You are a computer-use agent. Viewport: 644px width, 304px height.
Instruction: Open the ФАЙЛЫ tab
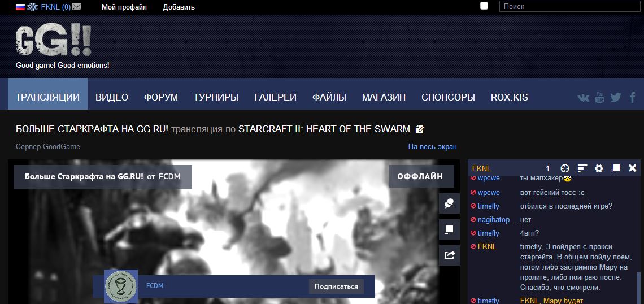(x=329, y=97)
